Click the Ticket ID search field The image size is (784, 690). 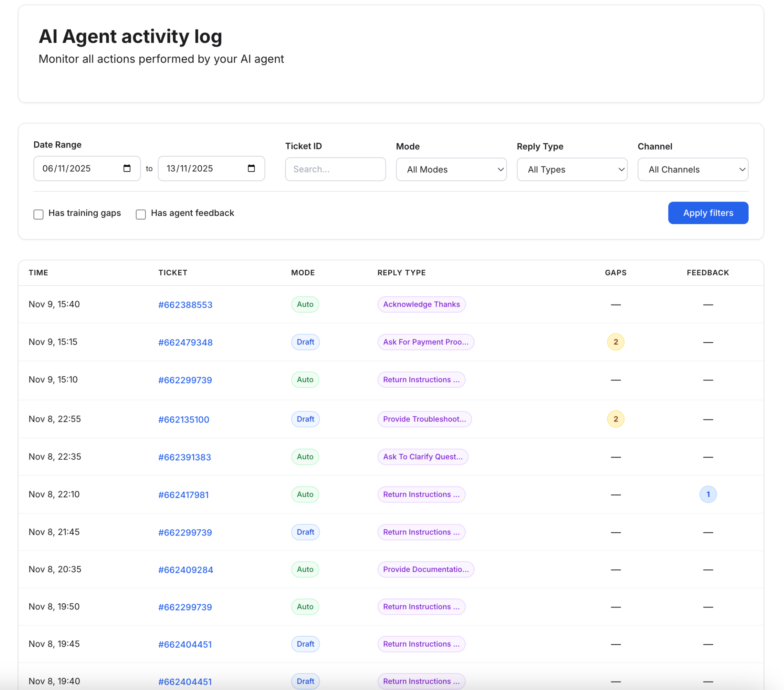pyautogui.click(x=335, y=169)
